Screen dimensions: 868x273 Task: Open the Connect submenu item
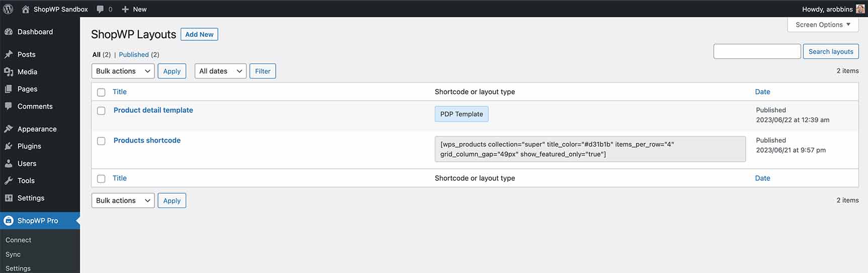[x=18, y=240]
